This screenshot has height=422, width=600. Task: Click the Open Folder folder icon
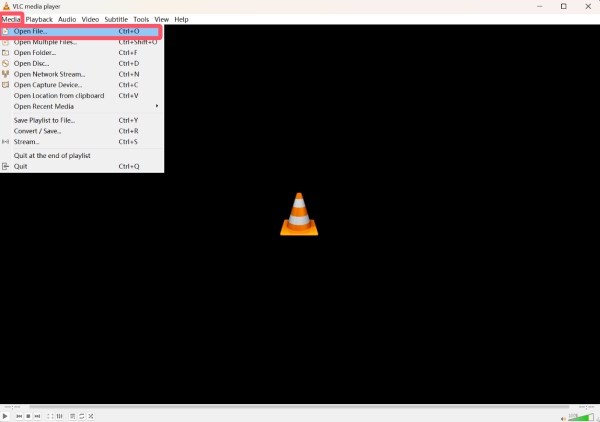coord(5,53)
